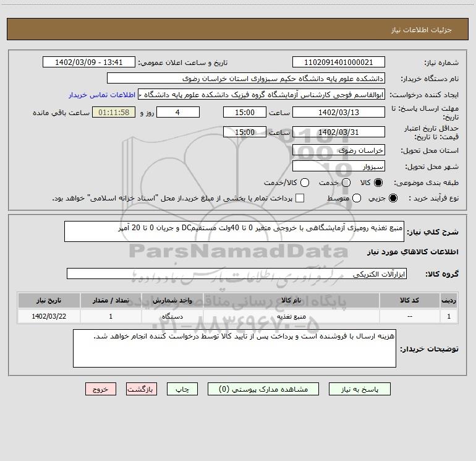
Task: Click the general need description text box
Action: (x=234, y=231)
